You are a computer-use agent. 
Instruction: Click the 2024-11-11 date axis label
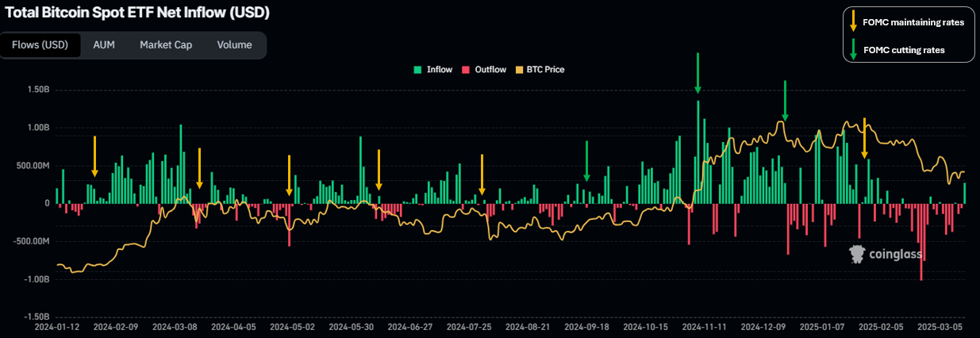[705, 326]
